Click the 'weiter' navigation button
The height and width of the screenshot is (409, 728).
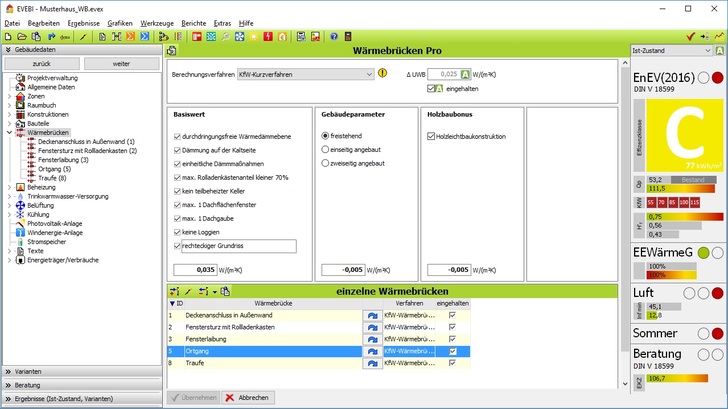pos(120,63)
